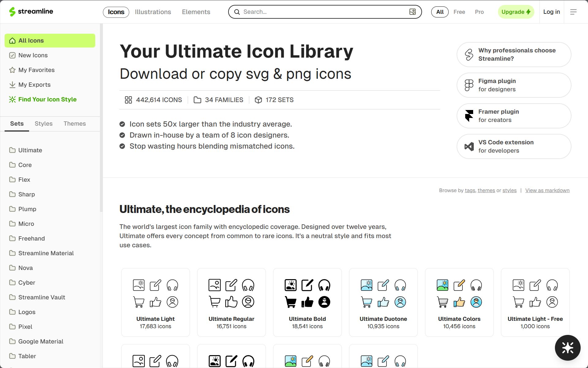Click the thumbs-up icon in Ultimate Colors card
Viewport: 588px width, 368px height.
click(x=459, y=302)
